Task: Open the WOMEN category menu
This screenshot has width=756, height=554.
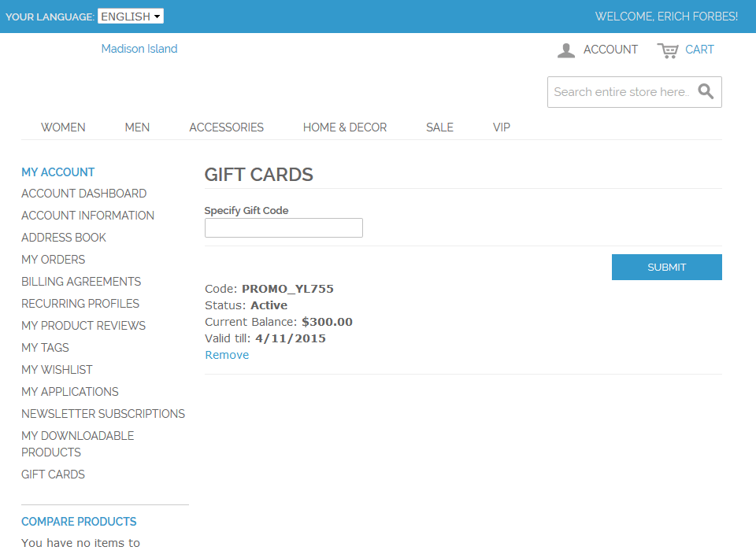Action: (x=63, y=127)
